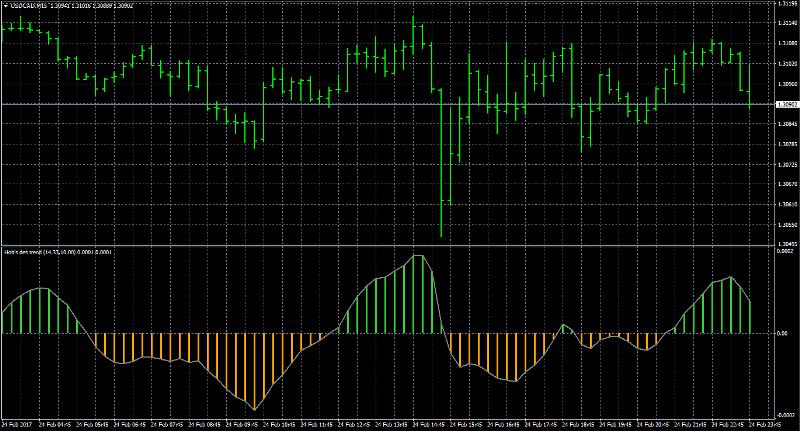The height and width of the screenshot is (431, 800).
Task: Click the horizontal bid price line
Action: click(x=388, y=105)
